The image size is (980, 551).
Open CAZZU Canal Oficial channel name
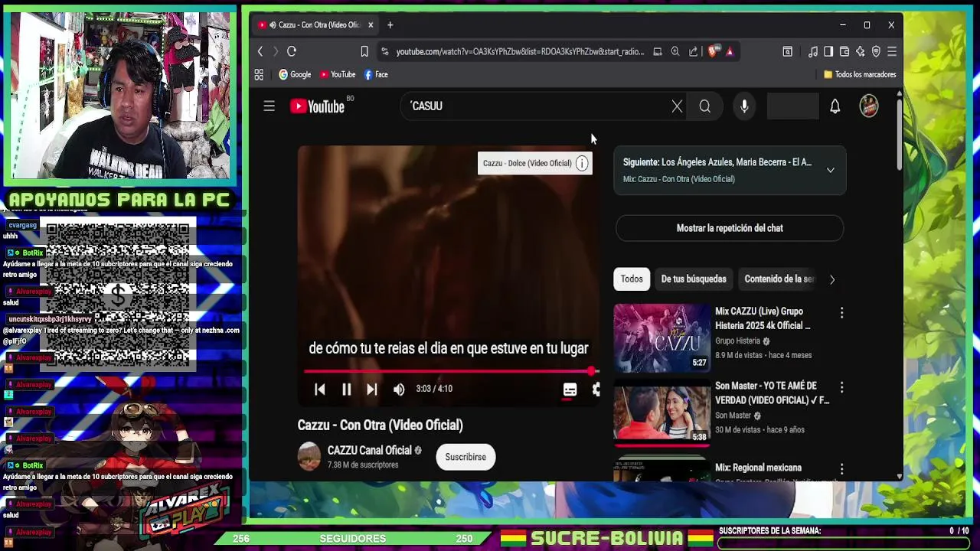tap(370, 450)
